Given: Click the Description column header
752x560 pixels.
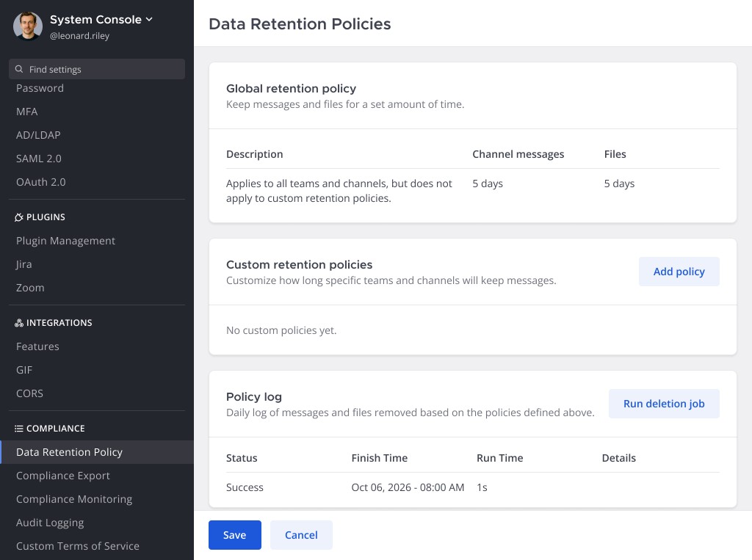Looking at the screenshot, I should [x=254, y=154].
